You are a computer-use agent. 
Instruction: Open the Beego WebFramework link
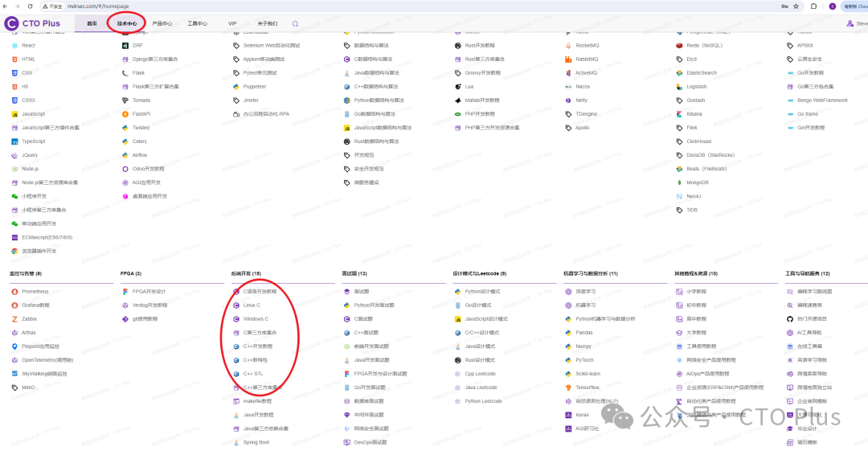(823, 100)
